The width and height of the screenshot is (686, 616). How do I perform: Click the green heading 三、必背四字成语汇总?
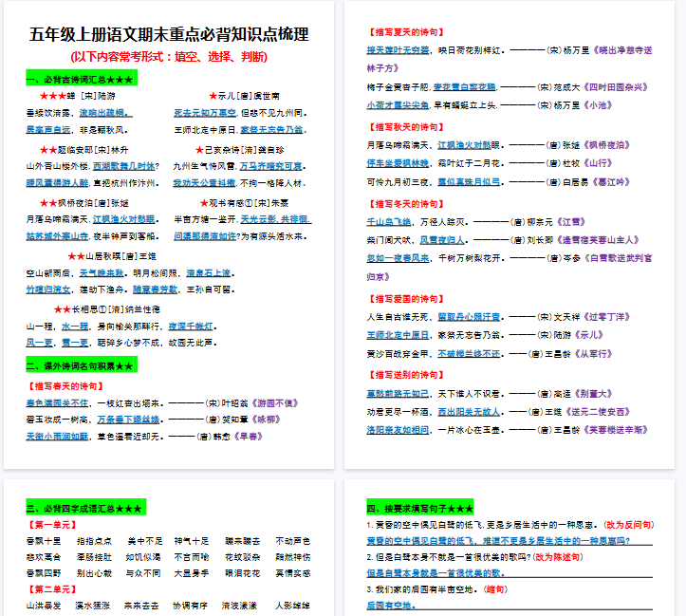point(83,508)
